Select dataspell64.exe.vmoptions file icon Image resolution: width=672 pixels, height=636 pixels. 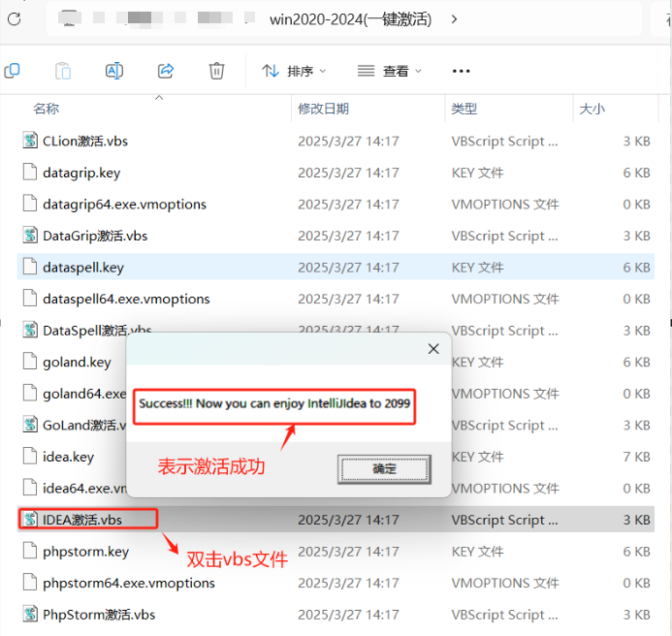[x=30, y=299]
